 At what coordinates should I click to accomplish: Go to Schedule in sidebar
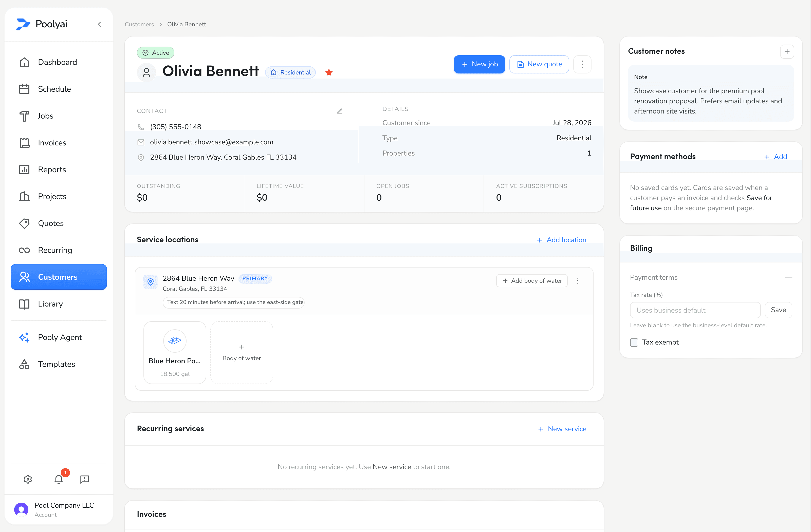tap(59, 89)
